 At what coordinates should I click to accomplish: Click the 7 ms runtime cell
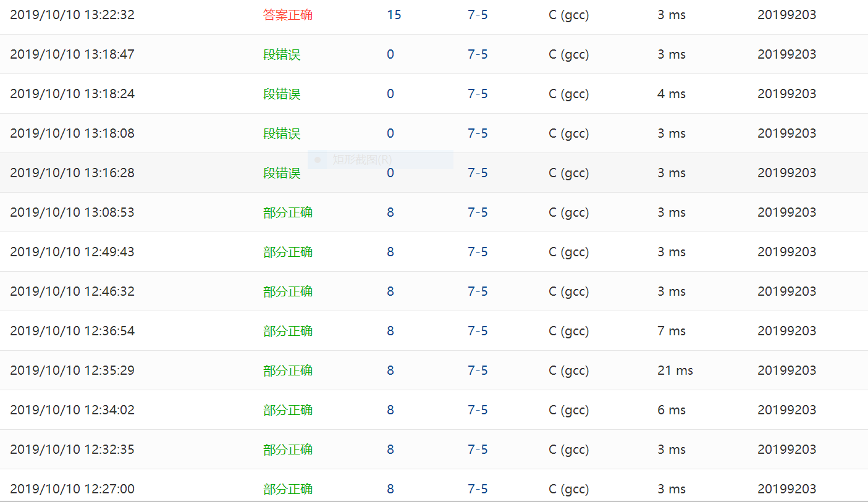672,331
